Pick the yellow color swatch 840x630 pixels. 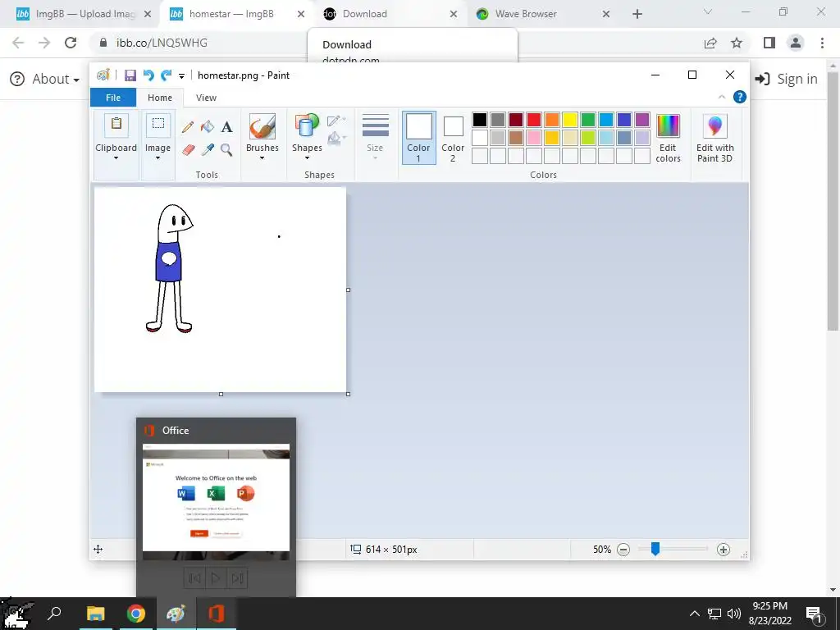(x=570, y=120)
